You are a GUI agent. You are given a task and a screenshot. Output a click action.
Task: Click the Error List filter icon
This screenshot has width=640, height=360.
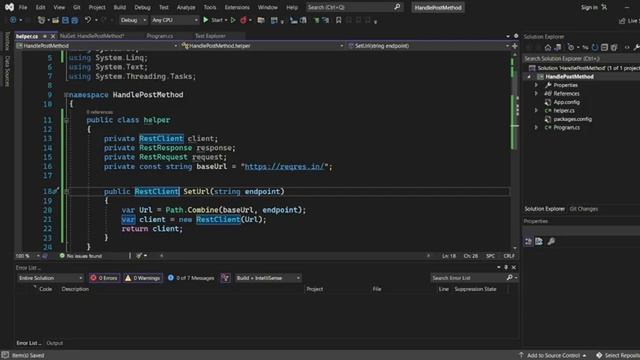pos(225,278)
